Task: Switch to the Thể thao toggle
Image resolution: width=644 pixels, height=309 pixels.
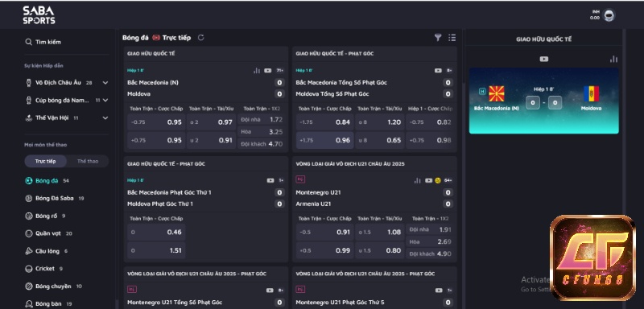Action: [x=88, y=161]
